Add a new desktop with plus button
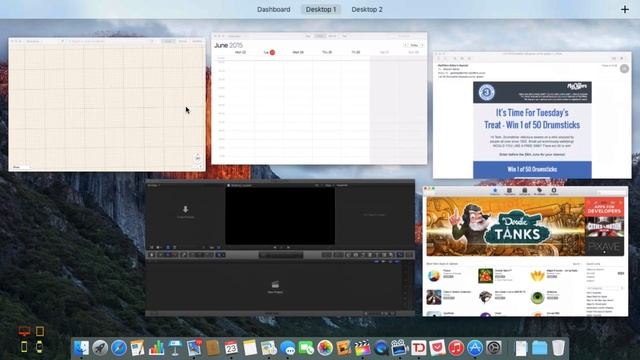640x360 pixels. [625, 9]
